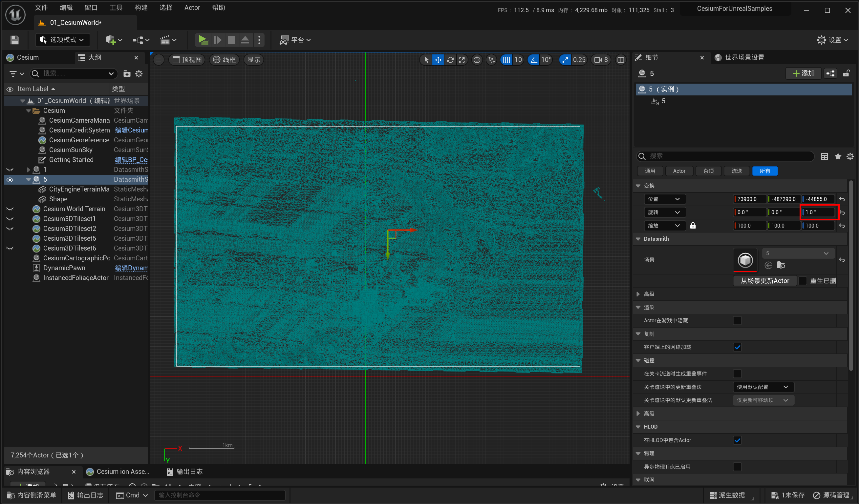Expand actor 1 in outliner tree
Viewport: 859px width, 504px height.
(x=29, y=170)
